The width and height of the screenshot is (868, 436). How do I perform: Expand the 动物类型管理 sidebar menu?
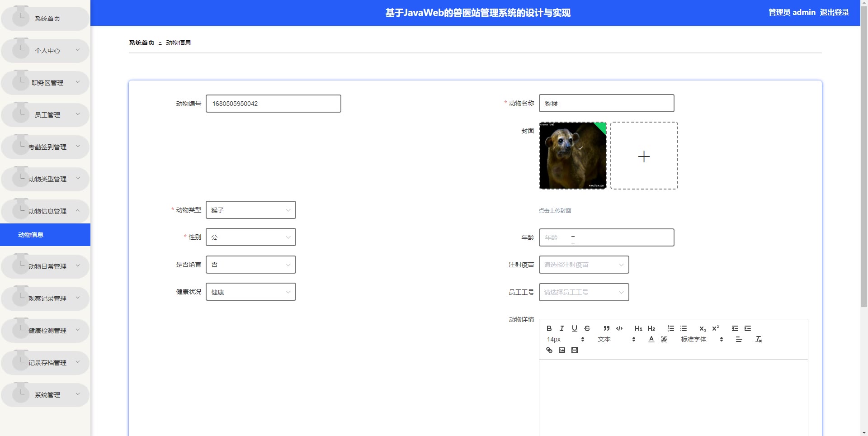point(45,179)
